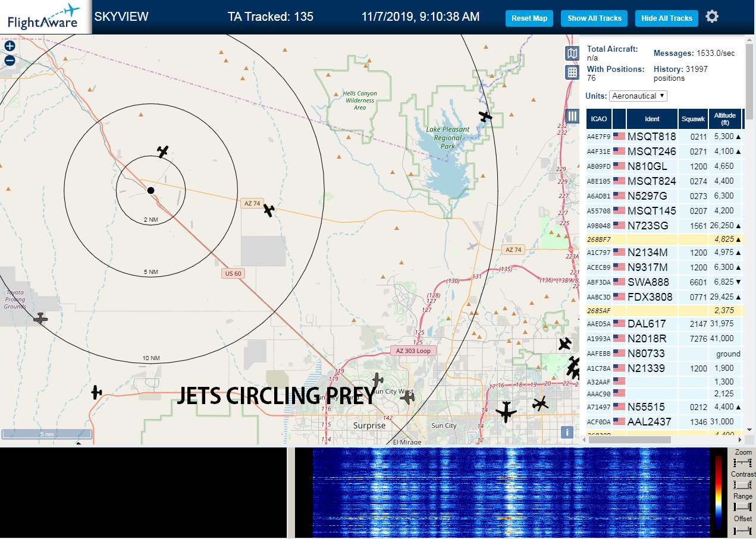Click the Reset Map button
This screenshot has width=756, height=539.
click(x=529, y=18)
